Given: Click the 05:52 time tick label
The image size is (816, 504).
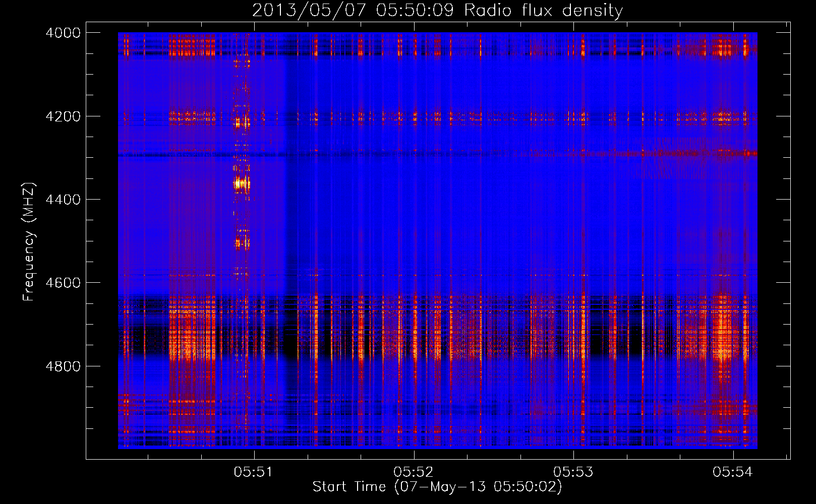Looking at the screenshot, I should coord(413,472).
